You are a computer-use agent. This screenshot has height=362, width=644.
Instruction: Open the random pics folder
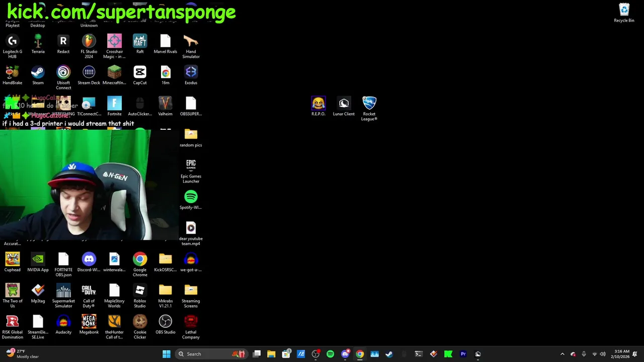191,138
